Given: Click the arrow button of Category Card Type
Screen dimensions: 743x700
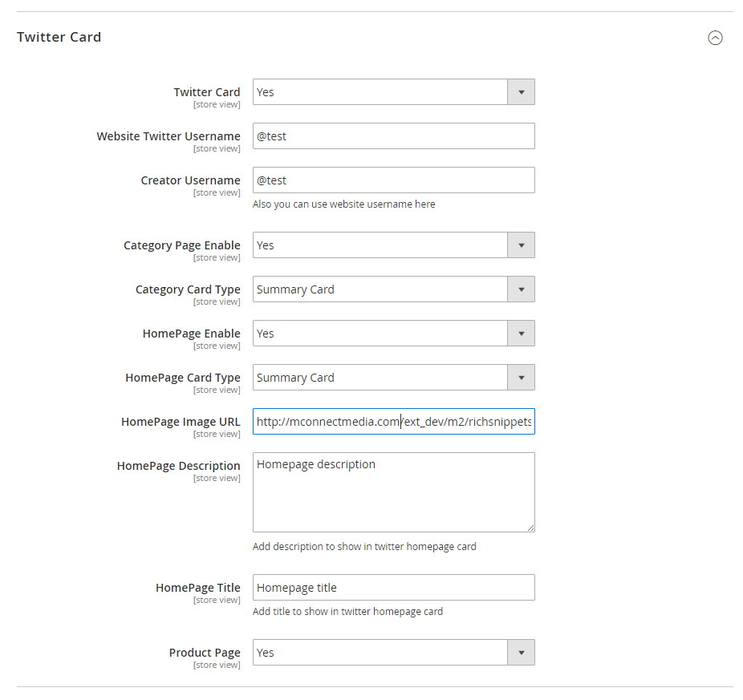Looking at the screenshot, I should click(521, 289).
